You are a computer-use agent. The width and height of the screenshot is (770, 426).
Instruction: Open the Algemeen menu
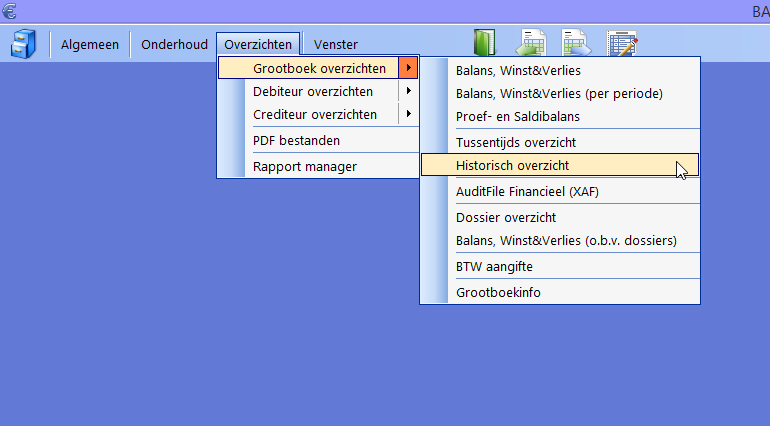pos(90,44)
